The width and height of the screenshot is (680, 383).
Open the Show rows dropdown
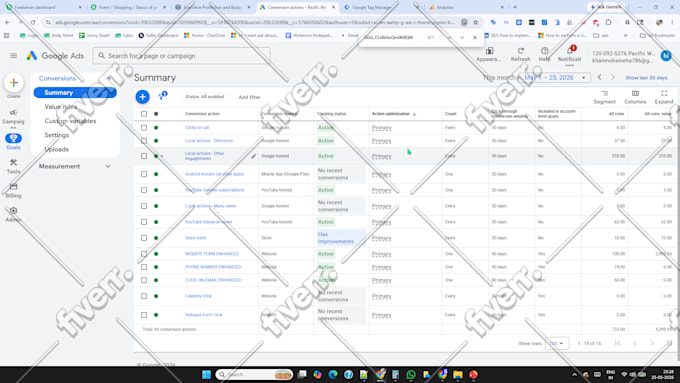pyautogui.click(x=557, y=343)
